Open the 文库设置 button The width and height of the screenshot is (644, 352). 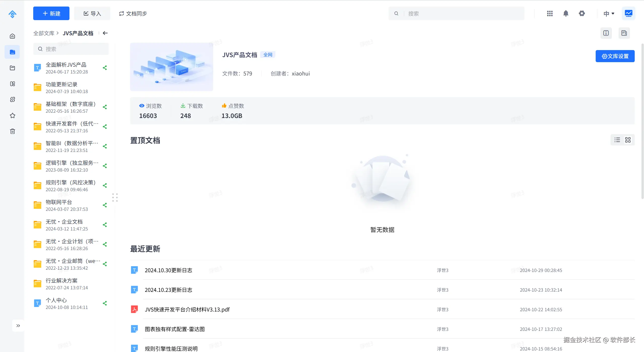(x=615, y=56)
